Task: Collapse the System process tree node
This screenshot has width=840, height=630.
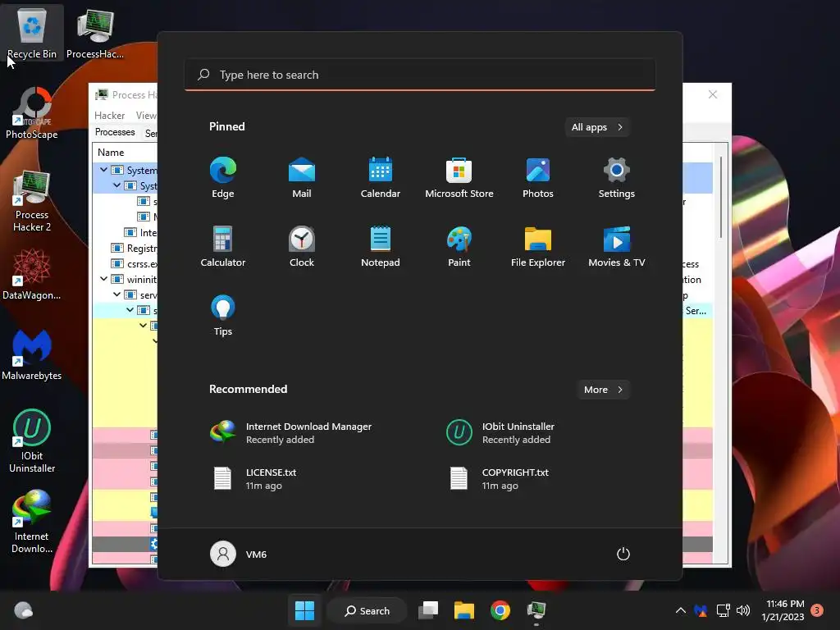Action: (x=103, y=170)
